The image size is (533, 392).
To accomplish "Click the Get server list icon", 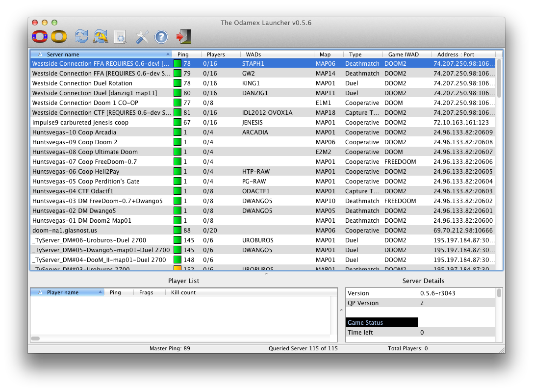I will click(101, 36).
